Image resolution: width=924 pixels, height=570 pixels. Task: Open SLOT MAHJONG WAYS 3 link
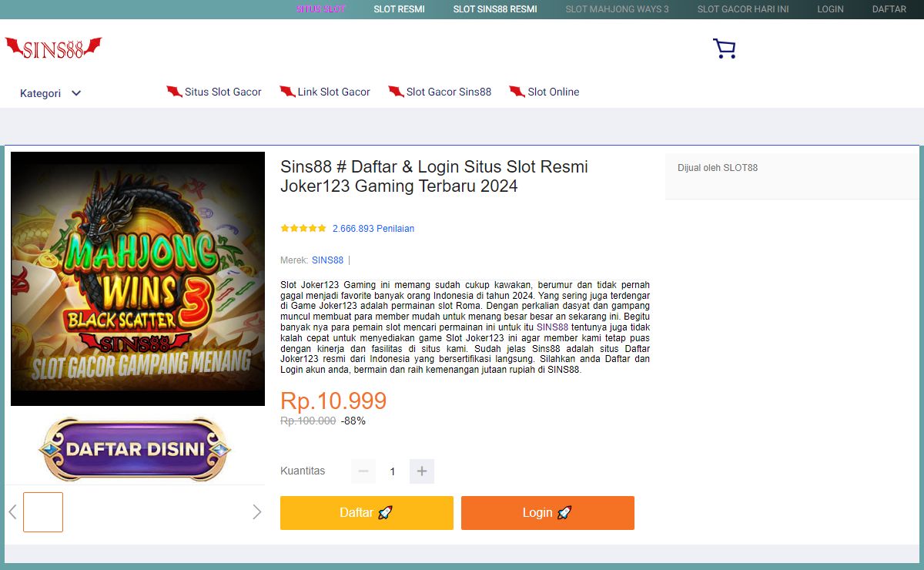click(x=617, y=9)
